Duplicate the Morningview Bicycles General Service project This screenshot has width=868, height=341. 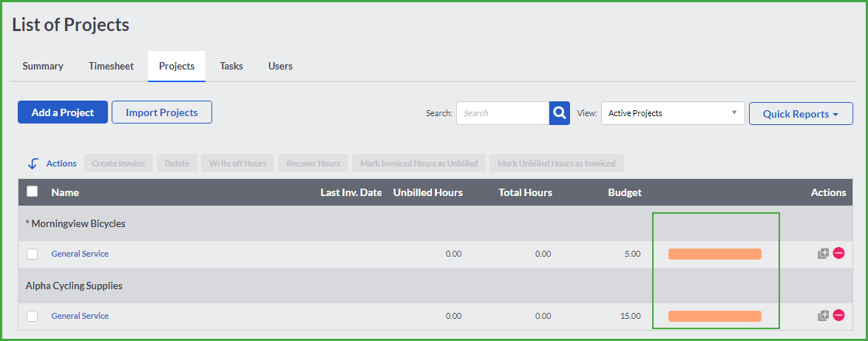point(824,254)
